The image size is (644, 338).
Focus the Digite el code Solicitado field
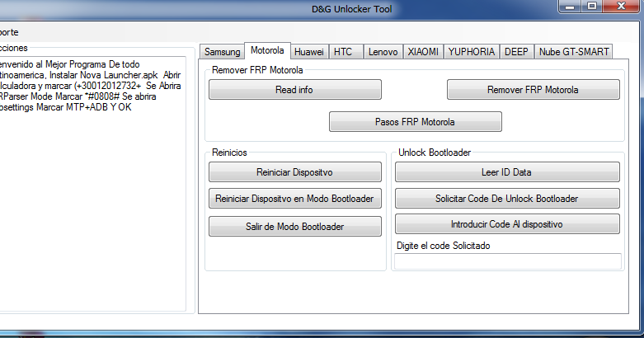click(x=508, y=261)
